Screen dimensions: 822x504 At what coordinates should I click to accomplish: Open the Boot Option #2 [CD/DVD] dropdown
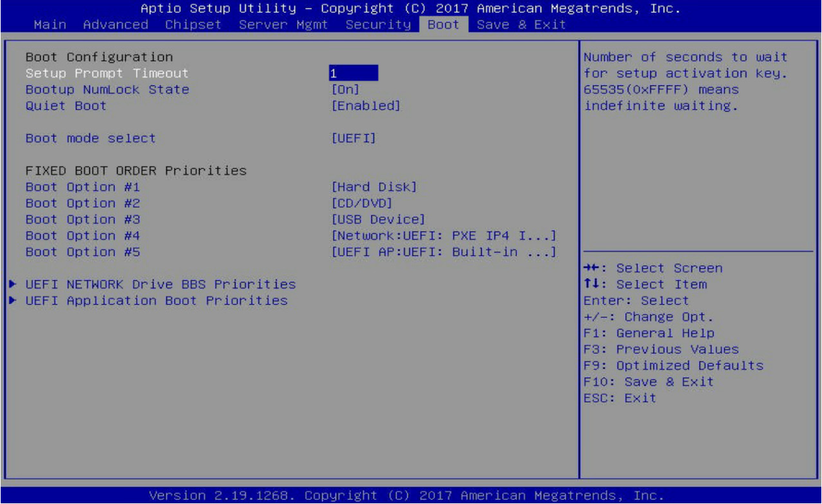point(361,203)
